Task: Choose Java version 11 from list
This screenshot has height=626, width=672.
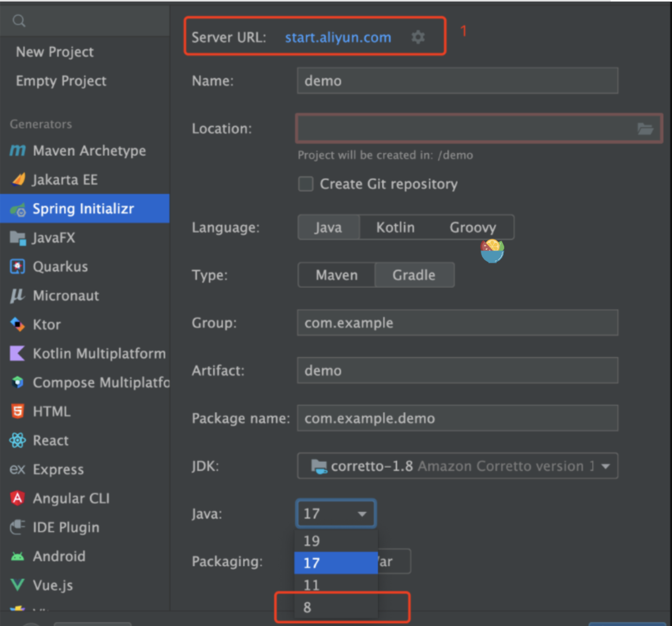Action: pos(336,585)
